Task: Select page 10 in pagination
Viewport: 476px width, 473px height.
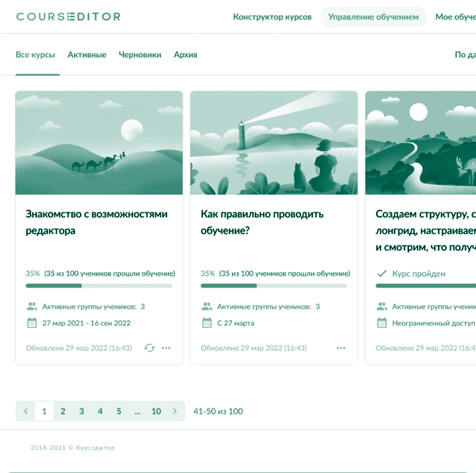Action: point(156,411)
